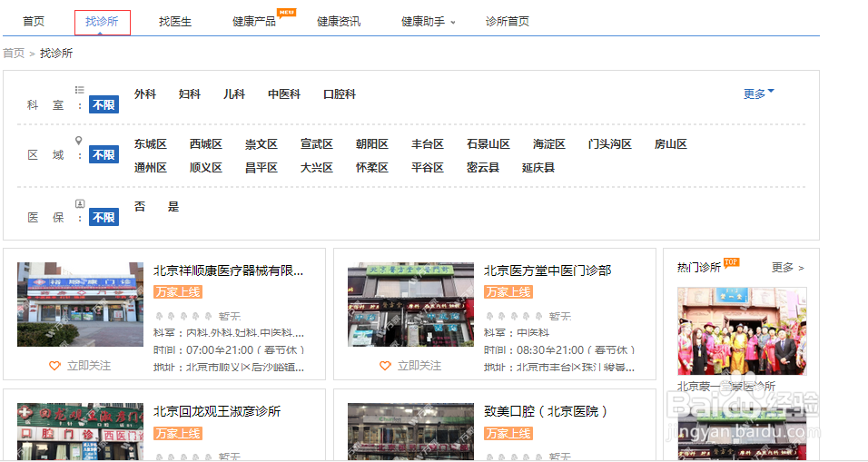This screenshot has width=868, height=462.
Task: Filter area by 丰台区
Action: coord(428,143)
